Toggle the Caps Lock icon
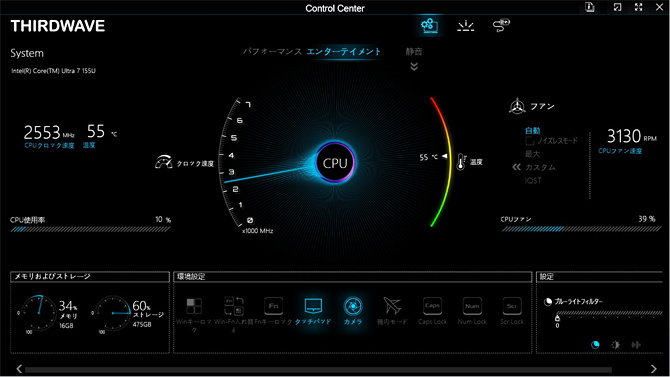The width and height of the screenshot is (670, 377). click(432, 306)
